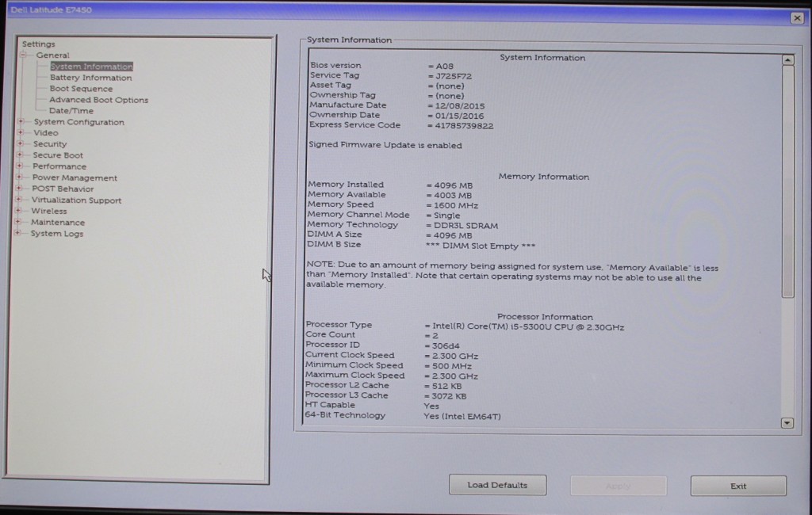Click the Memory Technology value DDR3L SDRAM
812x515 pixels.
[465, 226]
